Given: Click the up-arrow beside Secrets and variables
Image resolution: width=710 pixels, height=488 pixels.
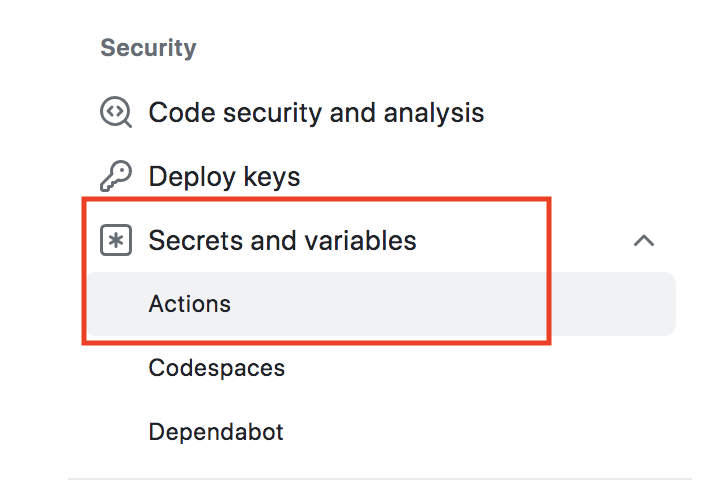Looking at the screenshot, I should tap(643, 240).
